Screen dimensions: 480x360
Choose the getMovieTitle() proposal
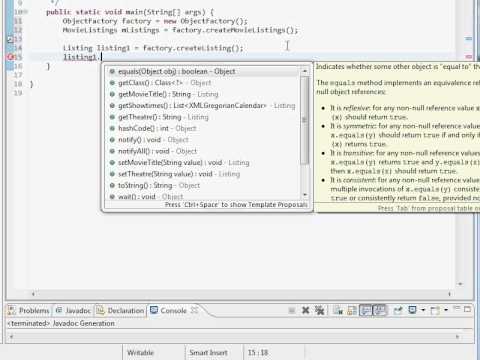tap(202, 94)
